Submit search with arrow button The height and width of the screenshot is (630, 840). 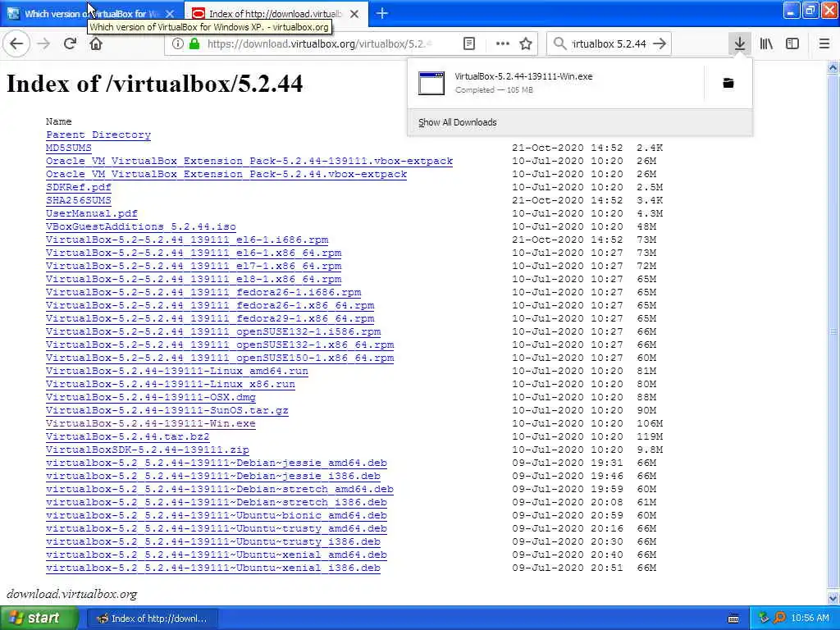pos(660,44)
